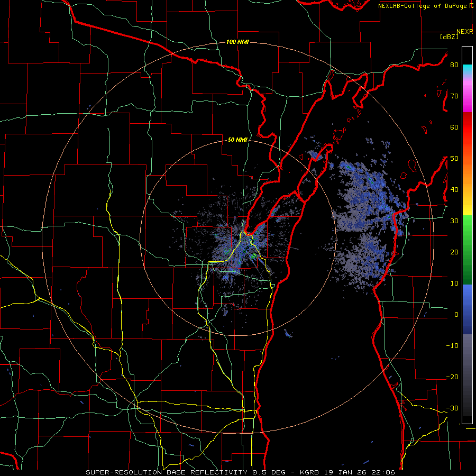476x476 pixels.
Task: Click the '50' value on the dBZ scale
Action: 454,159
